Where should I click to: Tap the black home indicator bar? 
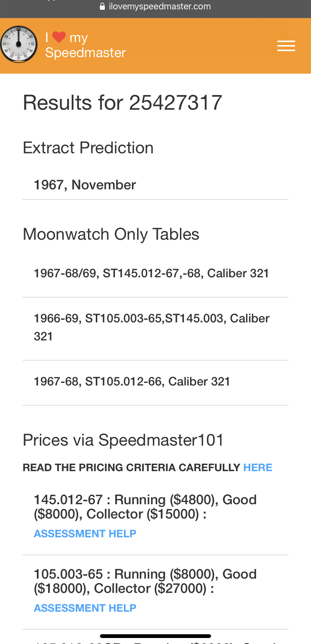click(155, 636)
